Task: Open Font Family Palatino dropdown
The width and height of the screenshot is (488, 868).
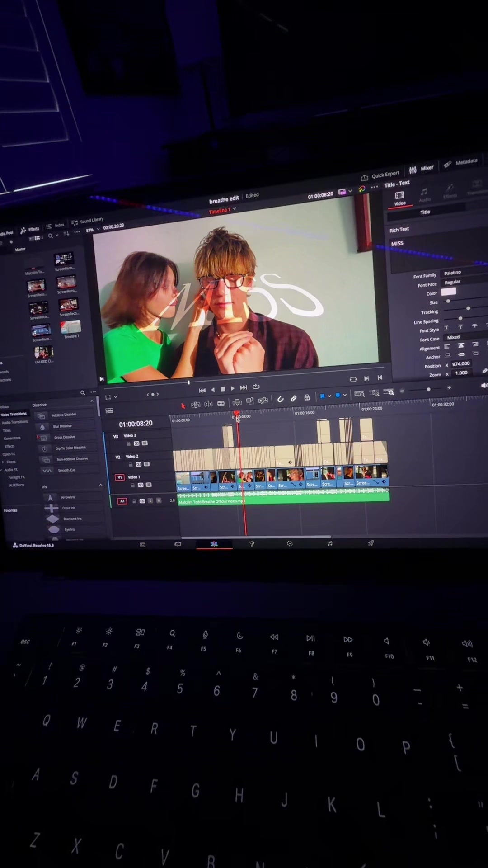Action: [x=464, y=272]
